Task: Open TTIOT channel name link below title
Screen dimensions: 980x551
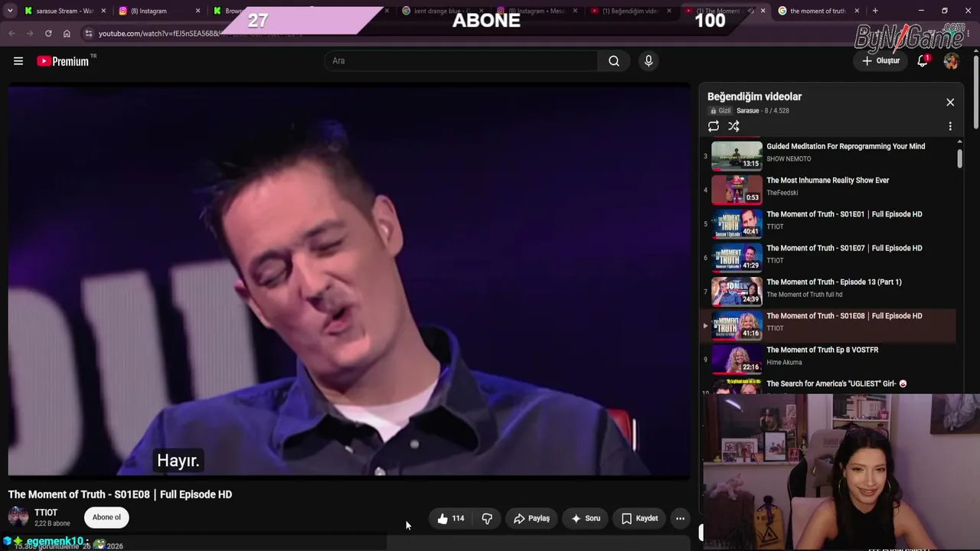Action: pyautogui.click(x=46, y=513)
